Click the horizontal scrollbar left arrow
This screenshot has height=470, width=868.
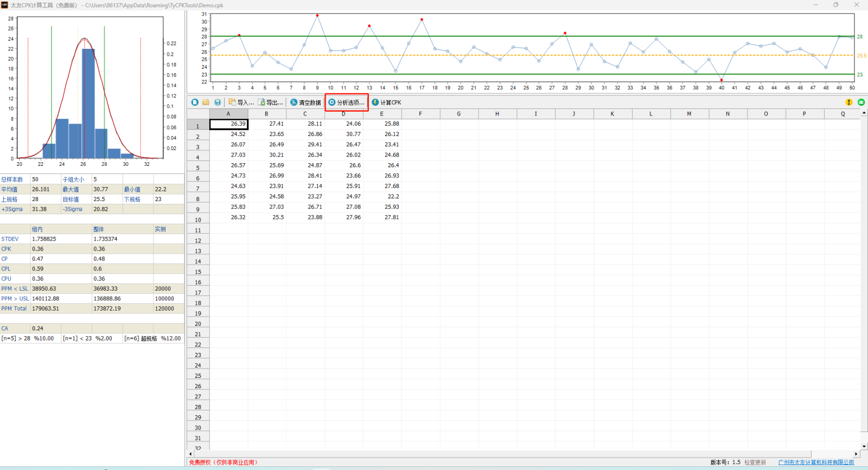(190, 454)
